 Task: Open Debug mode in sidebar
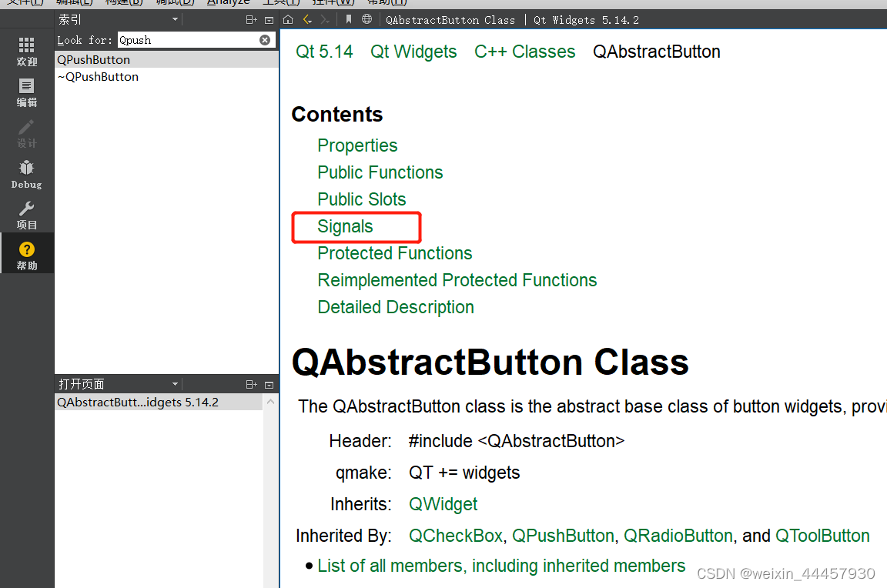(27, 174)
